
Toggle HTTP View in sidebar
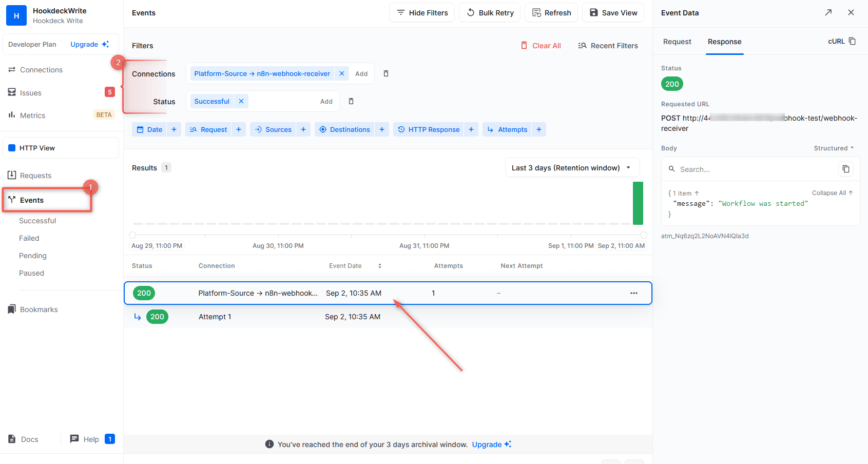click(61, 148)
